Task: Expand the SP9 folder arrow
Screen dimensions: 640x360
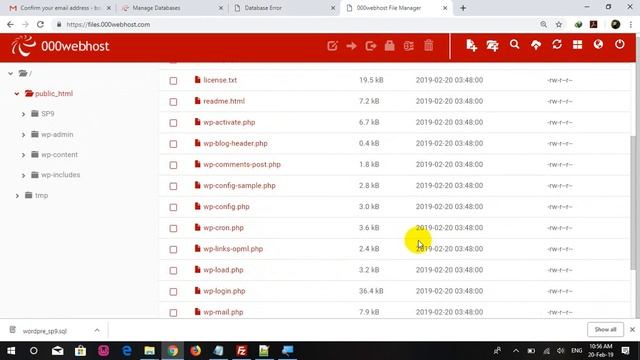Action: tap(23, 114)
